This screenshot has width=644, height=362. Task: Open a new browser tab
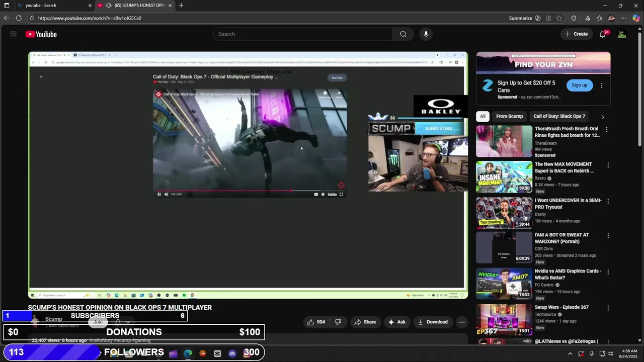click(181, 6)
